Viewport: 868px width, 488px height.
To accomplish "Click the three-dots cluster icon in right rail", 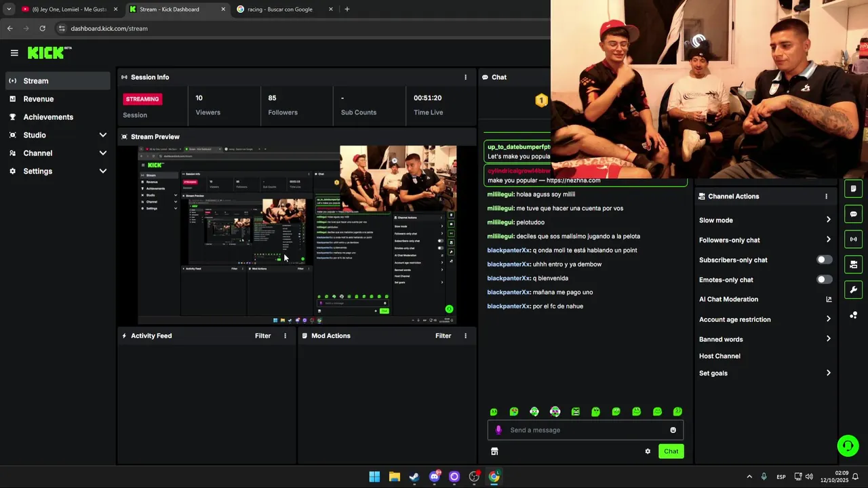I will click(x=853, y=315).
